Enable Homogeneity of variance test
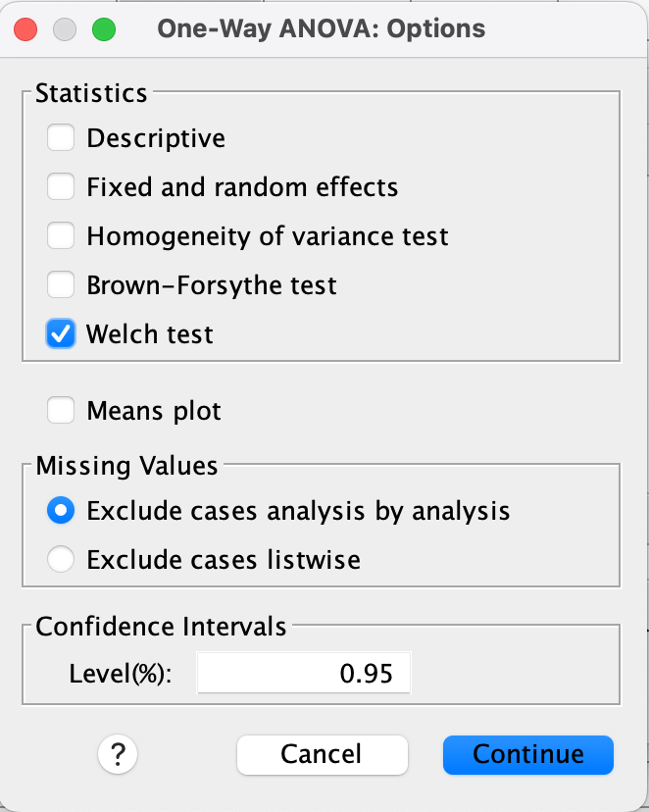This screenshot has height=812, width=649. (x=62, y=235)
